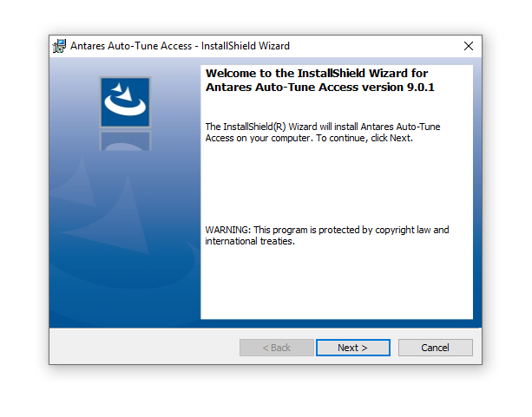The image size is (532, 417).
Task: Click the Next > button
Action: click(x=353, y=348)
